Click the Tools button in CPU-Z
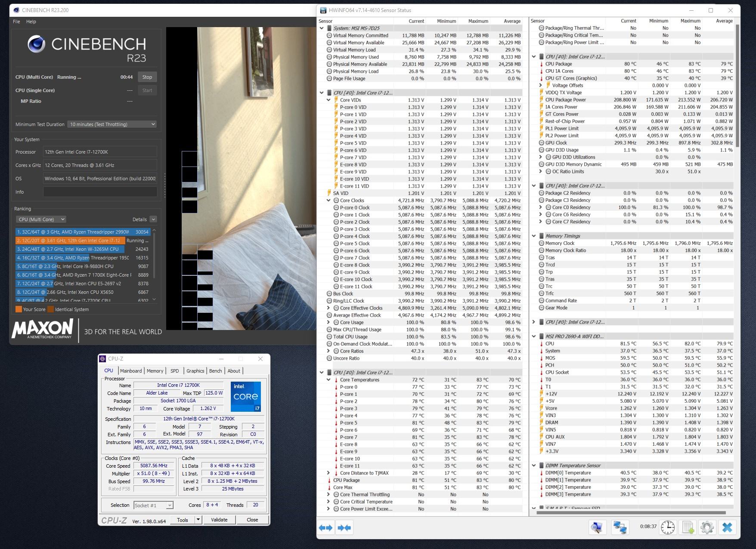 click(x=183, y=520)
